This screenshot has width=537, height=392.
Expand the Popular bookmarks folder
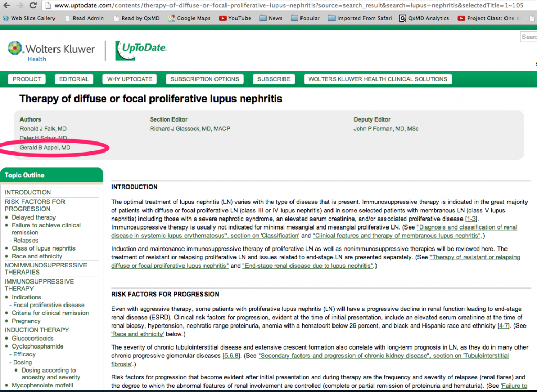305,18
